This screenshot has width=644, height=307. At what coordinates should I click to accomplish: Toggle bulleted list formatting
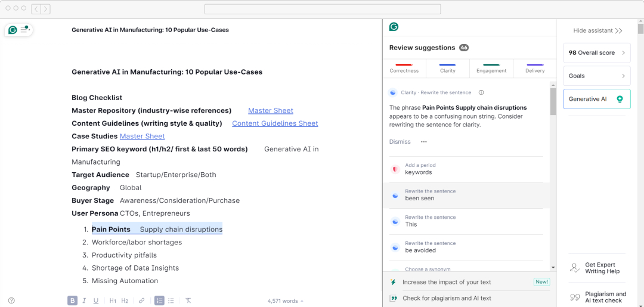(x=171, y=301)
